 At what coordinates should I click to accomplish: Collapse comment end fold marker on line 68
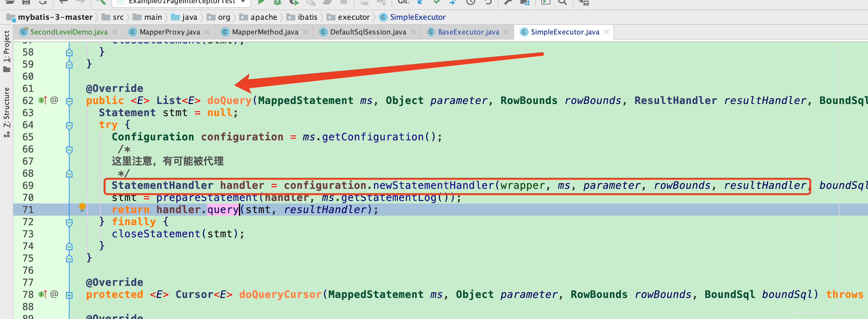point(69,174)
